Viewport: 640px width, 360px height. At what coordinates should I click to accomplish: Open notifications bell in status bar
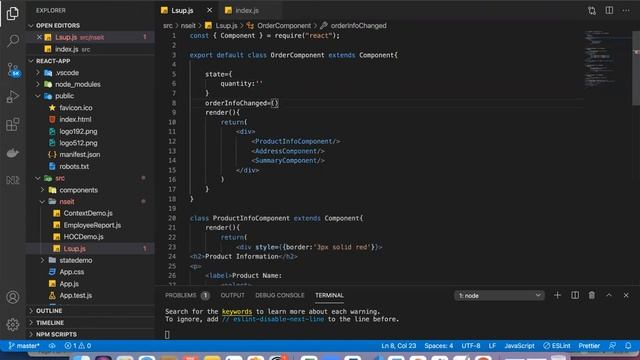pyautogui.click(x=628, y=346)
